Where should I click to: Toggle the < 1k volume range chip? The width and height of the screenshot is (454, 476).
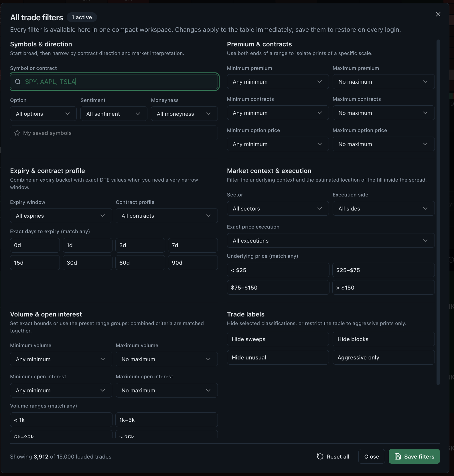tap(61, 420)
